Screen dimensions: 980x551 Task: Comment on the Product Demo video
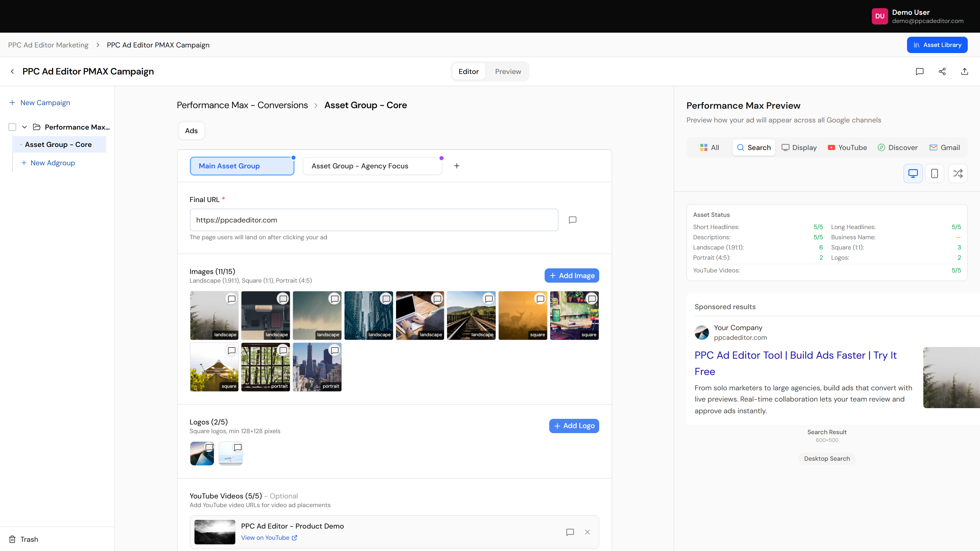pos(570,532)
